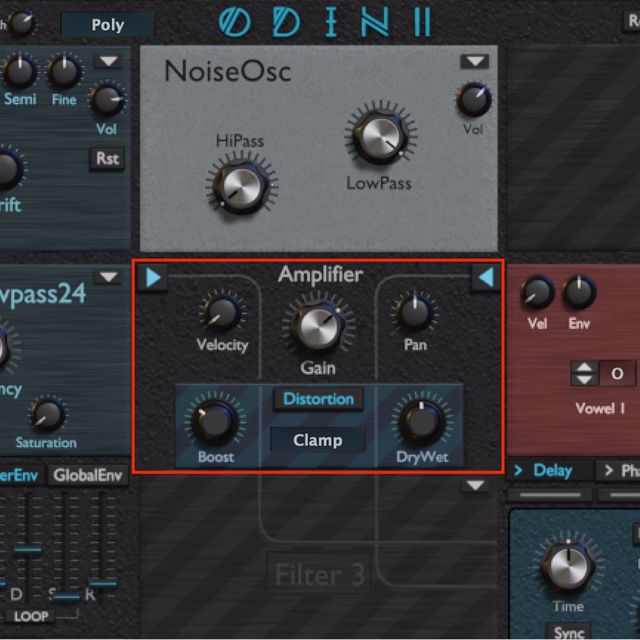Click the blue right-pointing arrow in Amplifier
The width and height of the screenshot is (640, 640).
153,278
